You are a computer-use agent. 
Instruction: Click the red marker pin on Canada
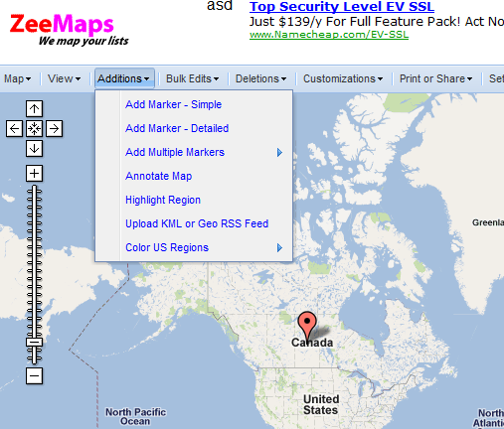click(307, 325)
